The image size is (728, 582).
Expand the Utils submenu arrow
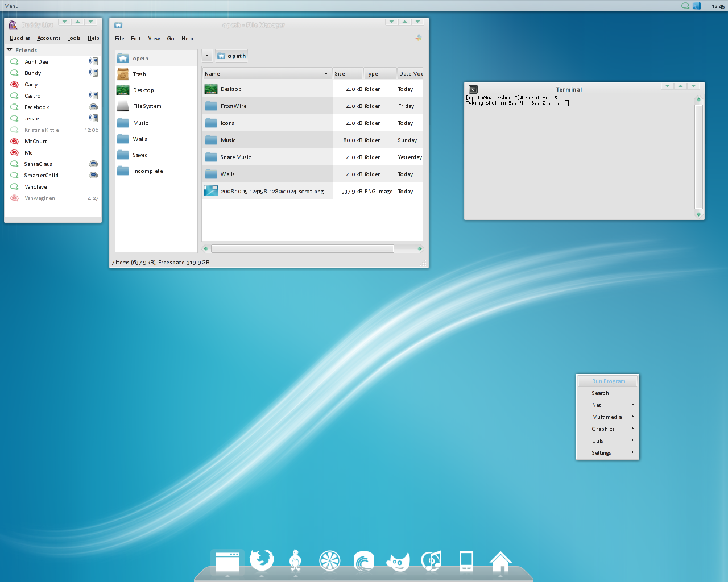click(x=632, y=440)
